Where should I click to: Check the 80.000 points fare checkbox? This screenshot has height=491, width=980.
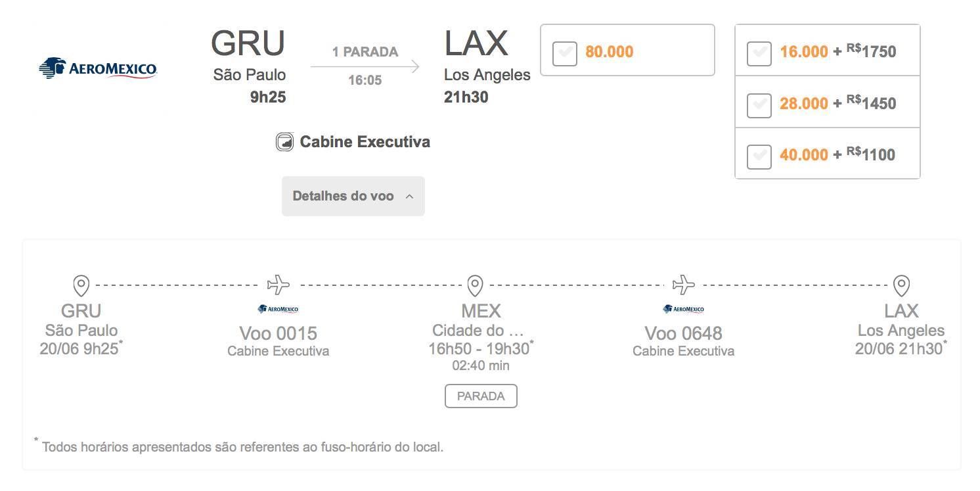tap(565, 53)
